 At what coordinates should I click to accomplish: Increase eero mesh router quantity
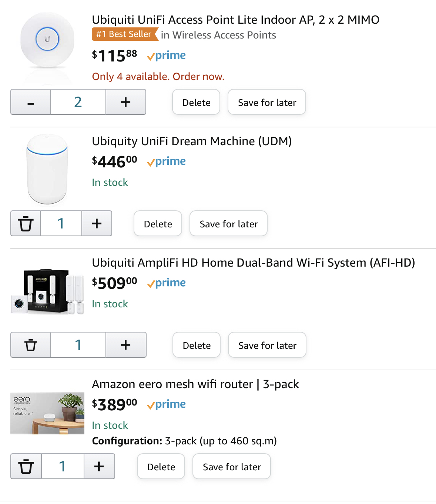(99, 467)
